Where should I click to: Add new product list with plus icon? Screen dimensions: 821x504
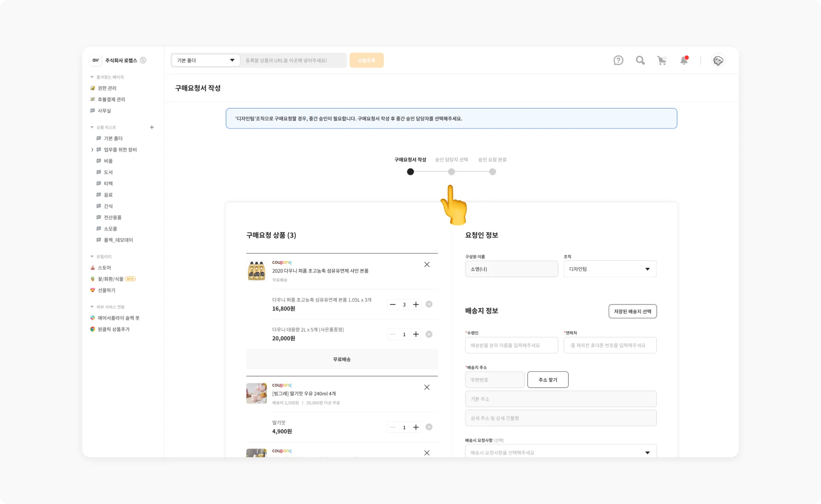coord(152,127)
